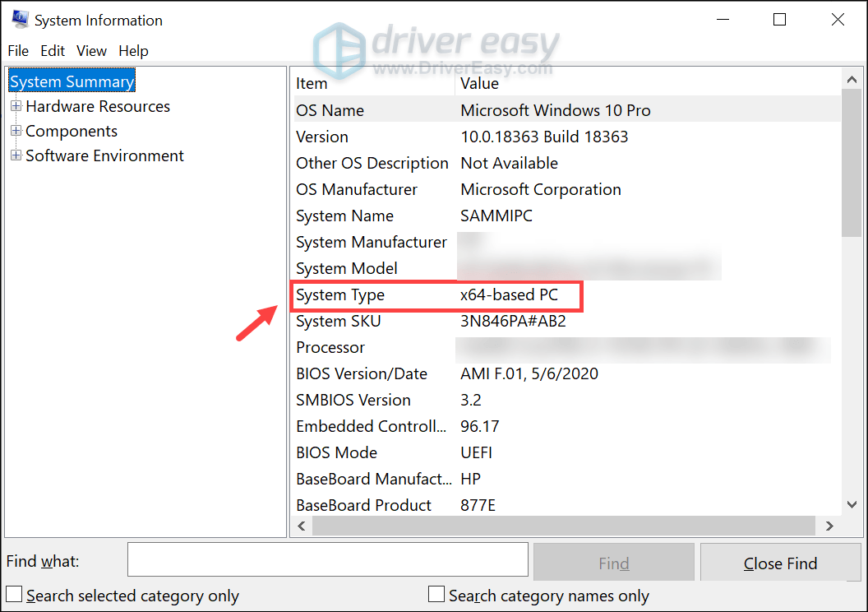Viewport: 868px width, 612px height.
Task: Click the up arrow on vertical scrollbar
Action: [852, 80]
